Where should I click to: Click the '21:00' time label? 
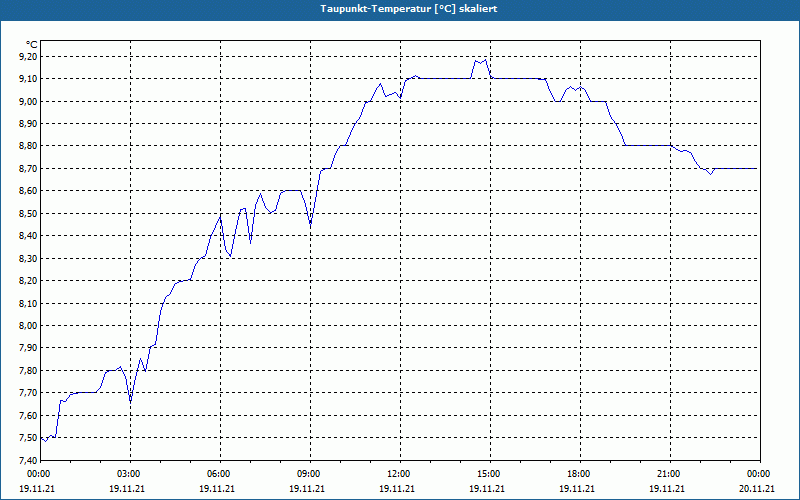point(668,474)
